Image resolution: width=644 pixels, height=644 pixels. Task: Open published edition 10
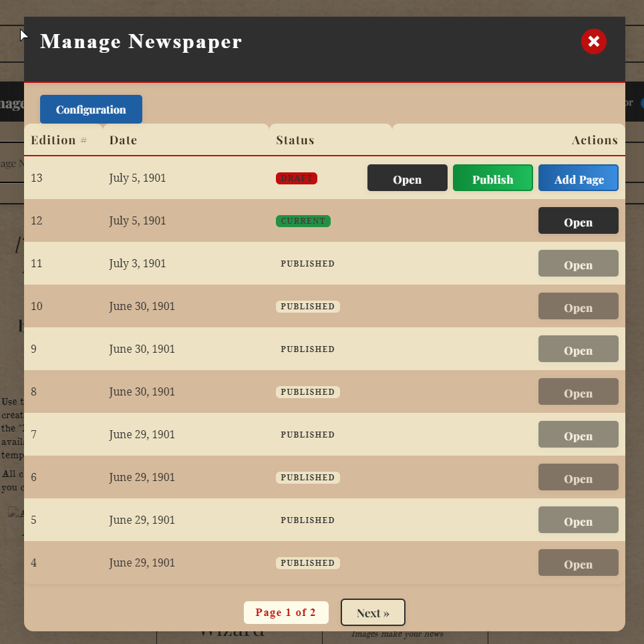[x=579, y=306]
